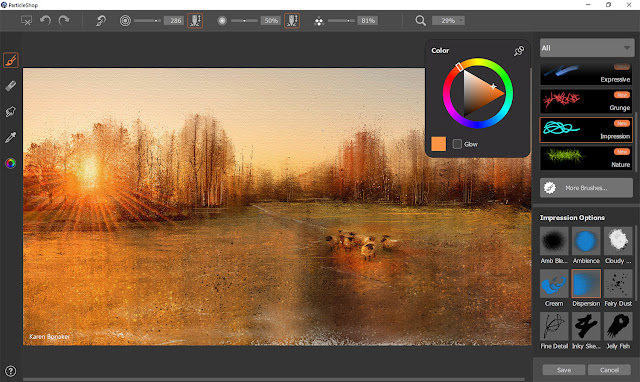Open the color wheel from left sidebar

click(x=11, y=163)
